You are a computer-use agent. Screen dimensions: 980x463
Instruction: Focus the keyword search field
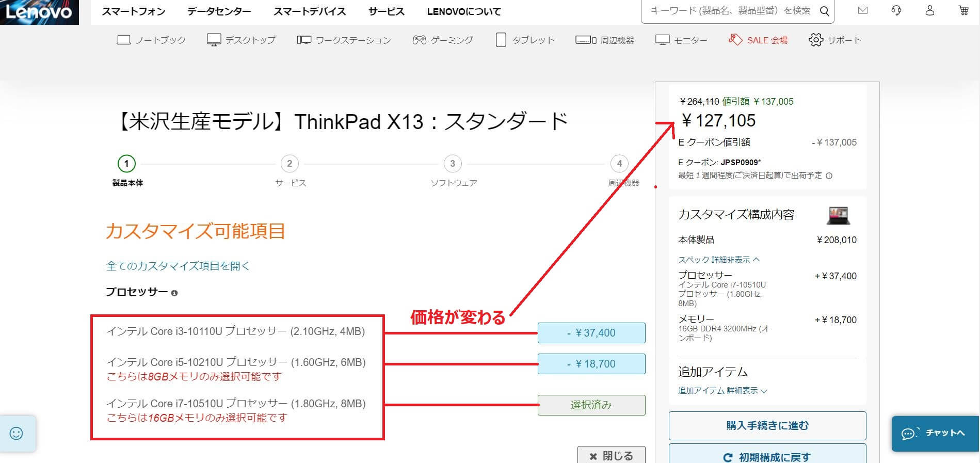pyautogui.click(x=730, y=11)
